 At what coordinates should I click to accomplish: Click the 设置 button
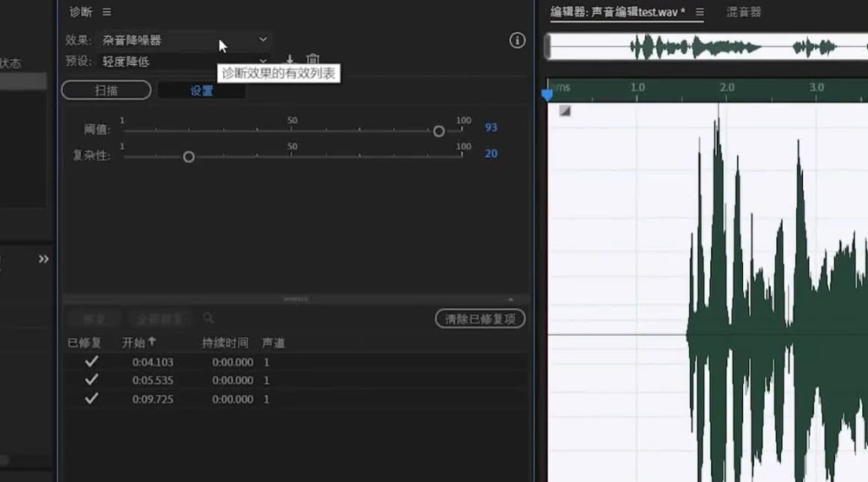tap(201, 90)
